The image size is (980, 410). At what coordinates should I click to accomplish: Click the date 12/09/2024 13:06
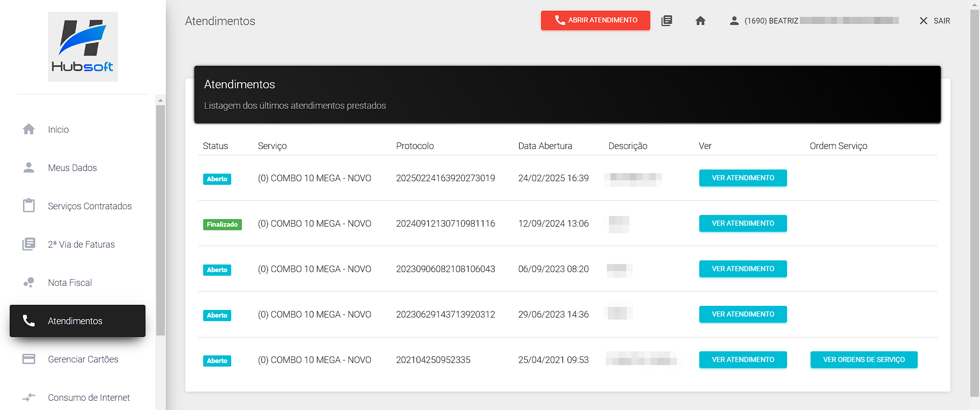coord(553,224)
